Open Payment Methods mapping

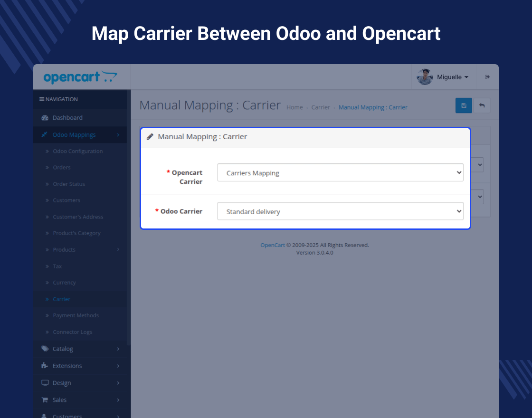[76, 315]
